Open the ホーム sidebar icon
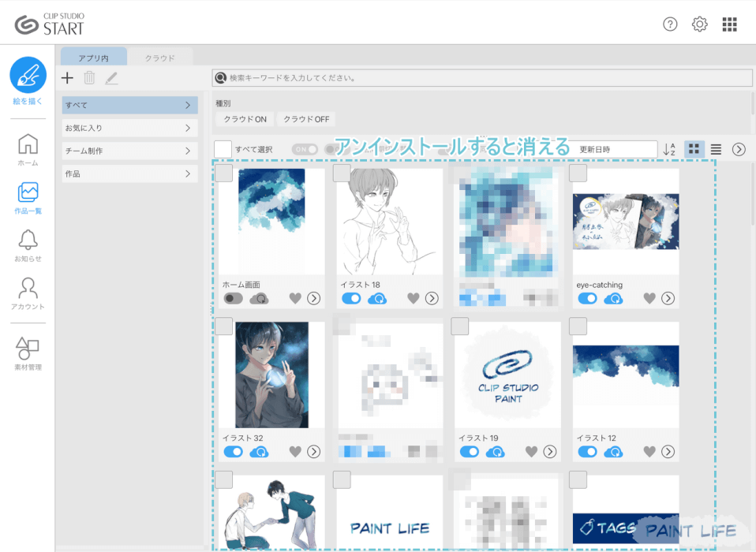 click(27, 145)
